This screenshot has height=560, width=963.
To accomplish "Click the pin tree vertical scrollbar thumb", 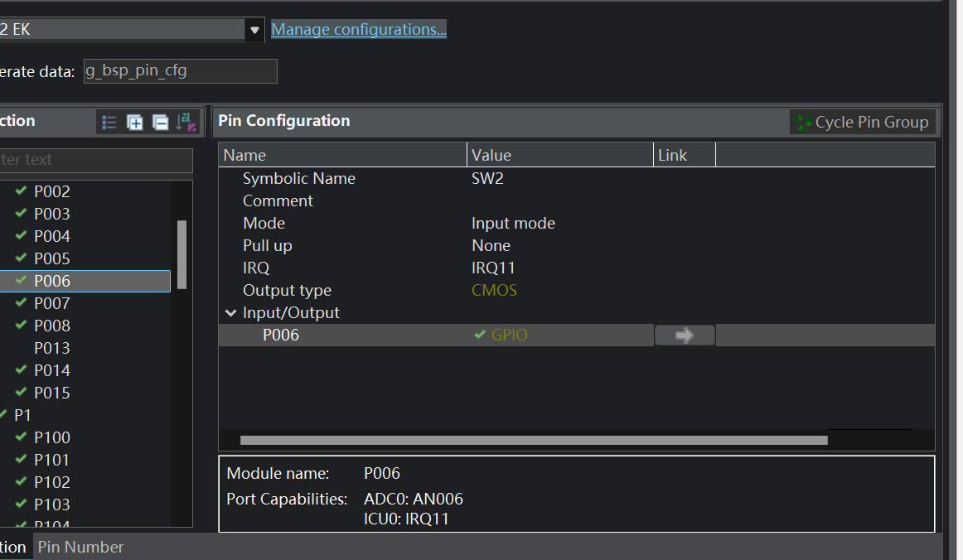I will (x=181, y=254).
